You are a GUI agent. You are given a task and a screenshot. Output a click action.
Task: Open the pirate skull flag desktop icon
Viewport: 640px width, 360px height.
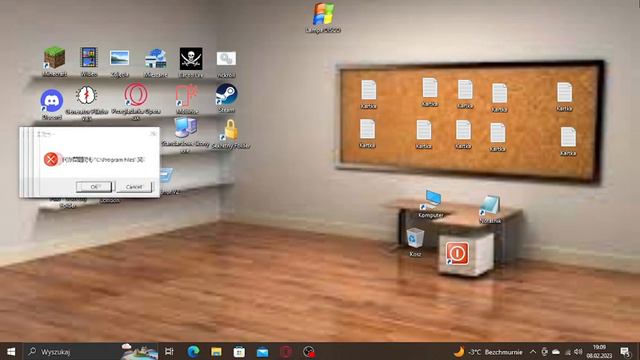191,58
